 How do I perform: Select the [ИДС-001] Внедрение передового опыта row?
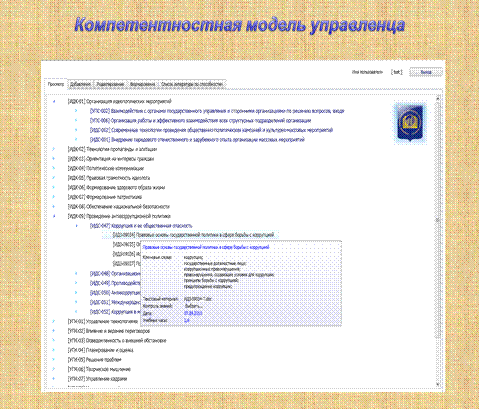[197, 140]
